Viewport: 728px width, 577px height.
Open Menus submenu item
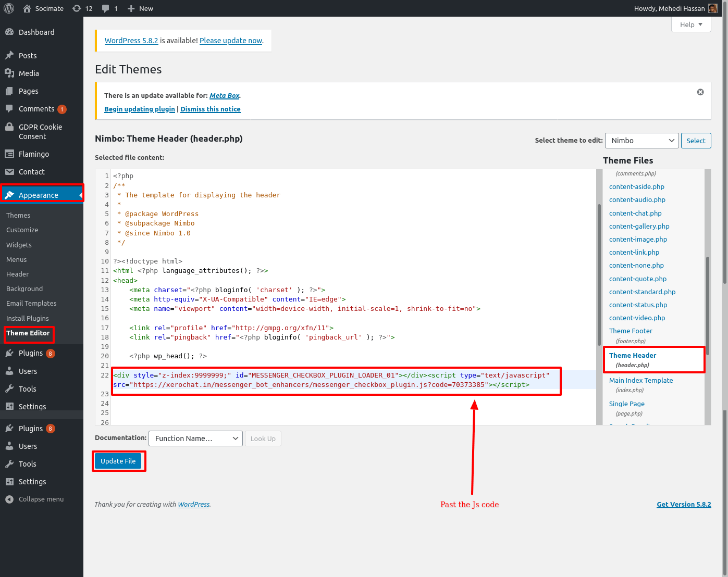(x=16, y=259)
